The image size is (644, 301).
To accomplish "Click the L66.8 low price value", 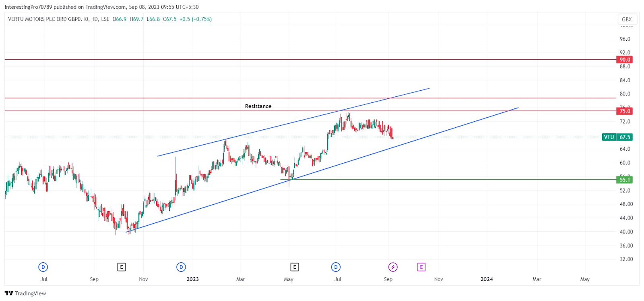I will 153,19.
